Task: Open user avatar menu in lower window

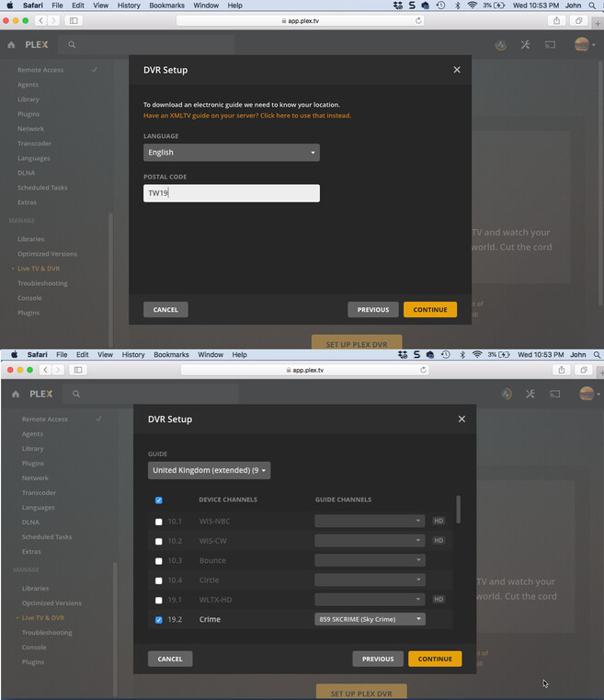Action: point(589,394)
